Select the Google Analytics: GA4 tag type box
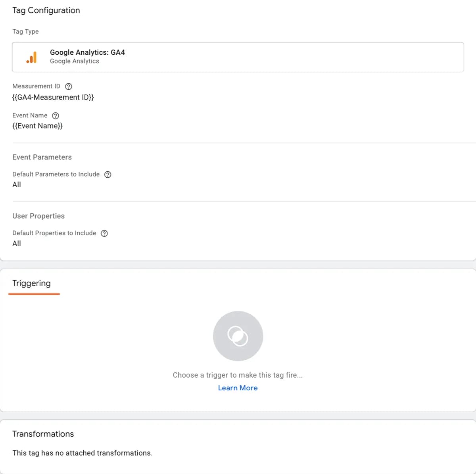Viewport: 476px width, 474px height. (238, 57)
